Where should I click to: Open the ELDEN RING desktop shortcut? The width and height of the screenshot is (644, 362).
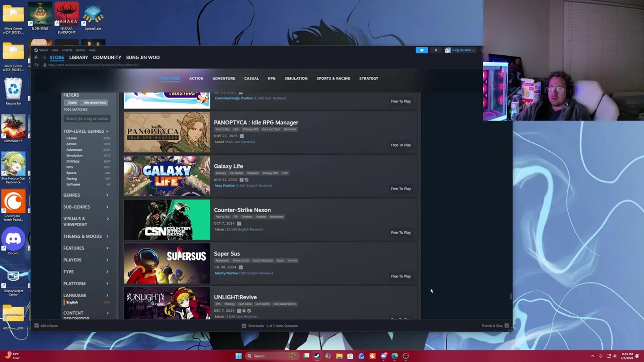point(40,17)
